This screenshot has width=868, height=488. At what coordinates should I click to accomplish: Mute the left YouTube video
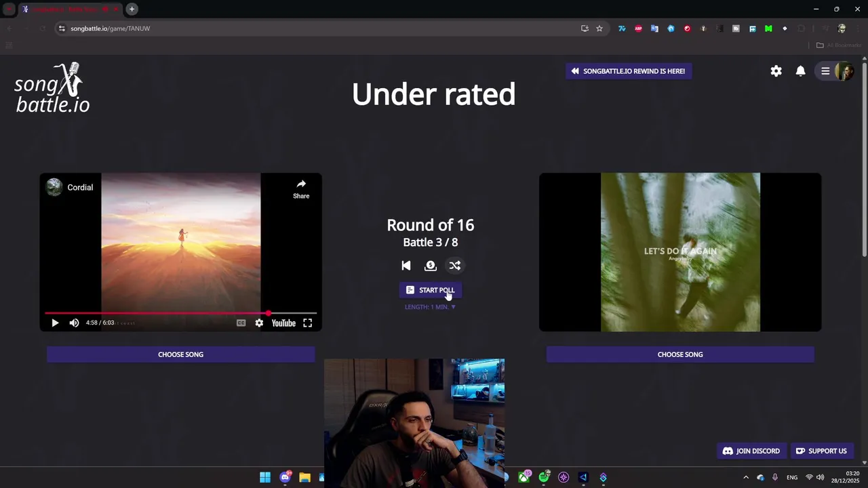[x=74, y=323]
